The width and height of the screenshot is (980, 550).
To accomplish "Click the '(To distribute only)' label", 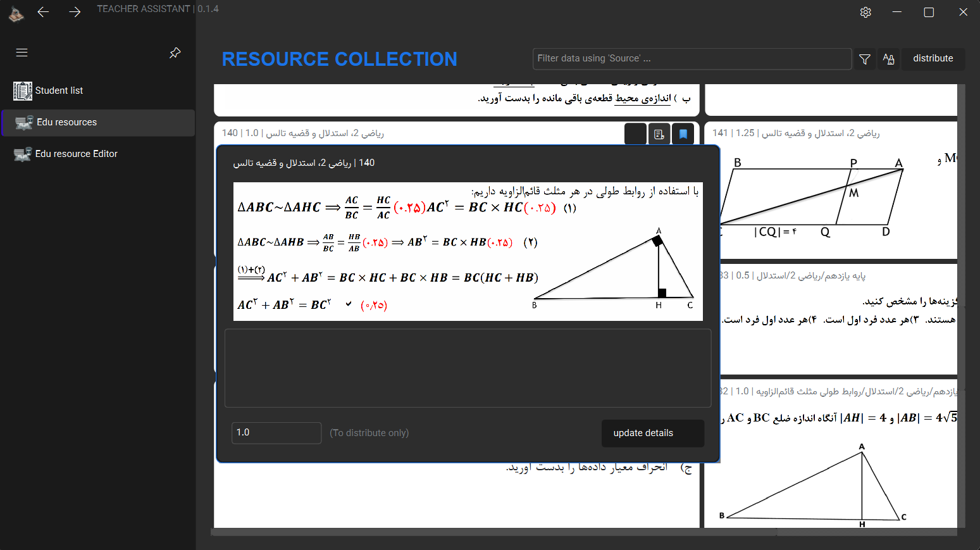I will click(x=369, y=433).
